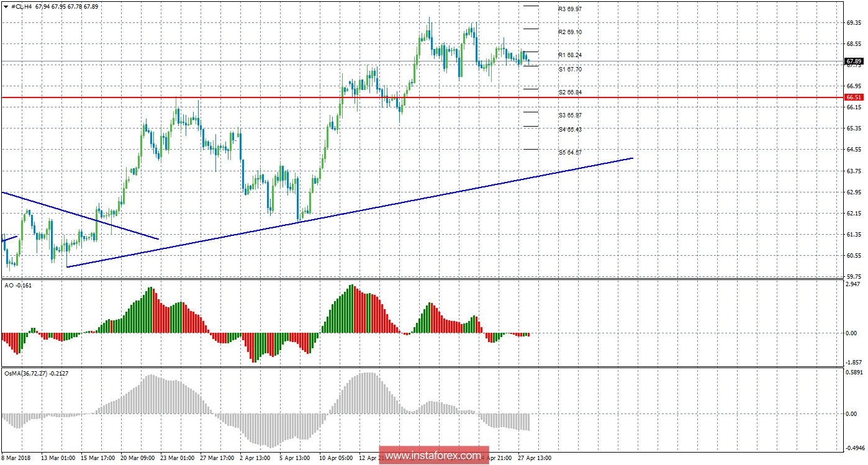Click the 62.95 price axis value
Viewport: 868px width, 465px height.
click(853, 192)
